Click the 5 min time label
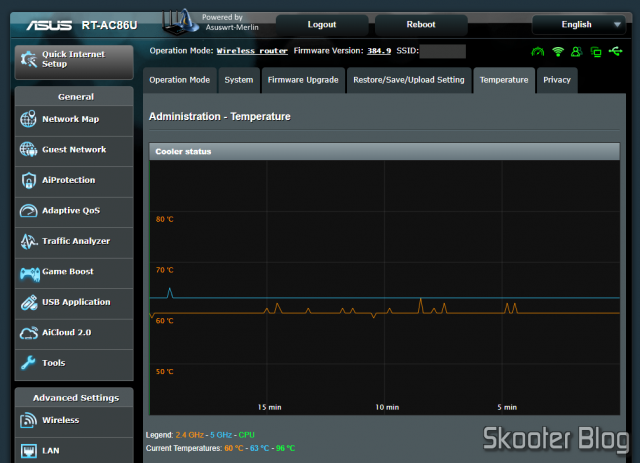Image resolution: width=640 pixels, height=463 pixels. (x=507, y=407)
